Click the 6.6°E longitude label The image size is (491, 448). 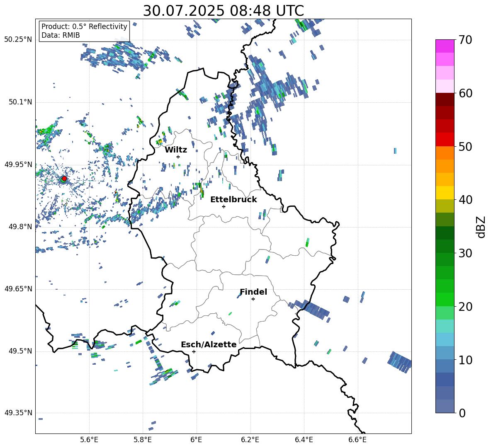pyautogui.click(x=357, y=440)
